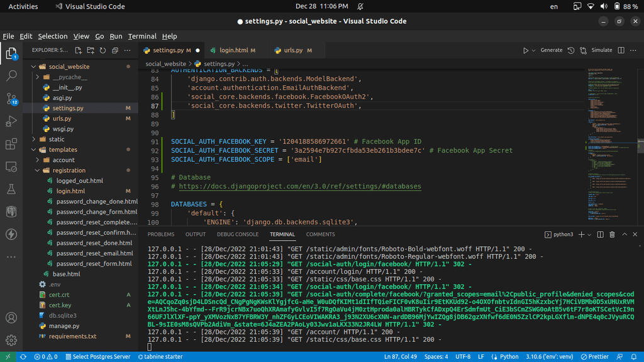Open editor more actions ellipsis
Viewport: 644px width, 362px height.
coord(633,50)
